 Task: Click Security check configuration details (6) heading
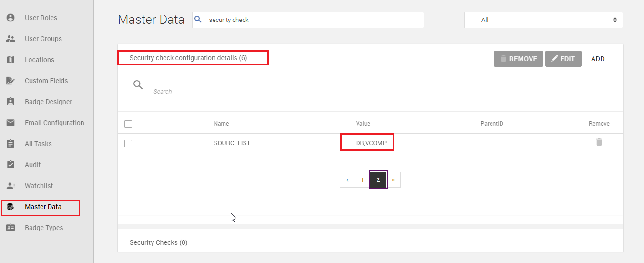pyautogui.click(x=188, y=58)
